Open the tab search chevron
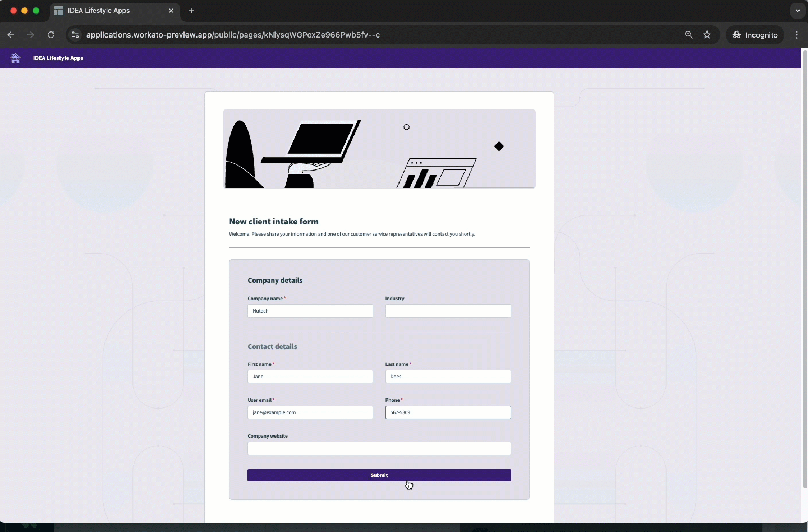Screen dimensions: 808x532 point(799,11)
